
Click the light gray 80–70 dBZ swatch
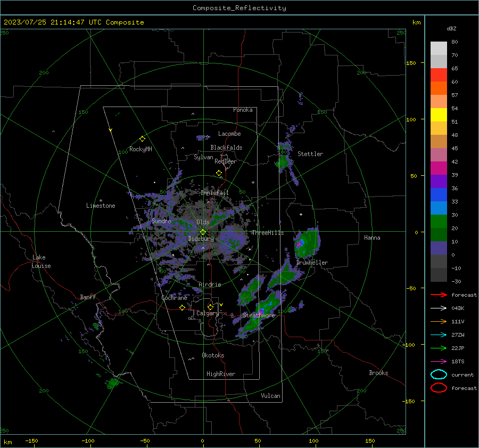[439, 48]
